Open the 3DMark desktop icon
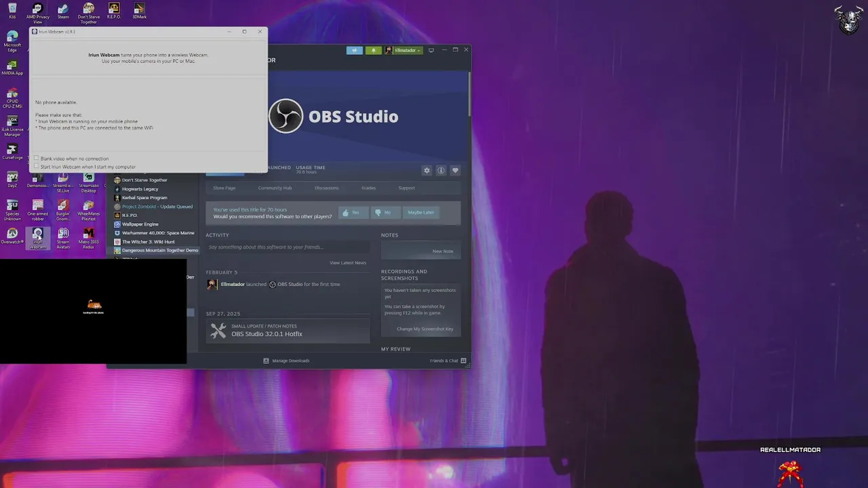Screen dimensions: 868x488 (139, 11)
